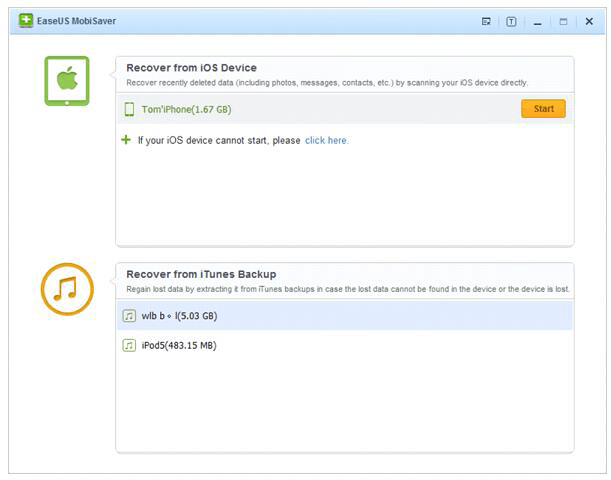Click the green plus icon
Viewport: 611px width, 480px height.
pos(126,140)
